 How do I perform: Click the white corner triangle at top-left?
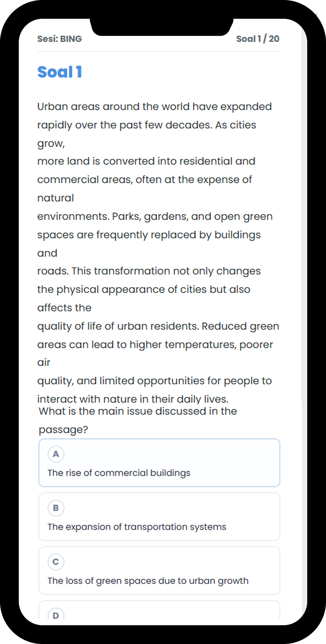(x=12, y=12)
